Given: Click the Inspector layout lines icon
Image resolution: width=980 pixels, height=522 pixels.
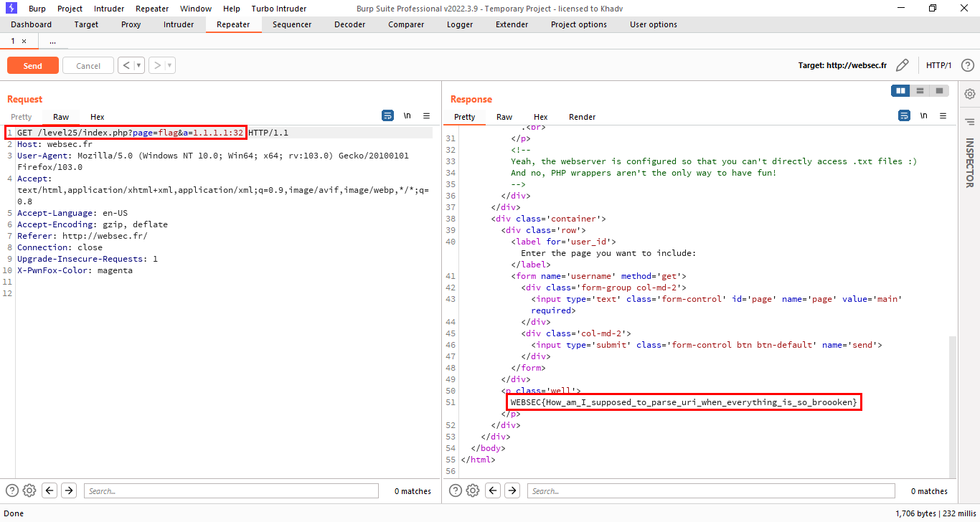Looking at the screenshot, I should (969, 122).
